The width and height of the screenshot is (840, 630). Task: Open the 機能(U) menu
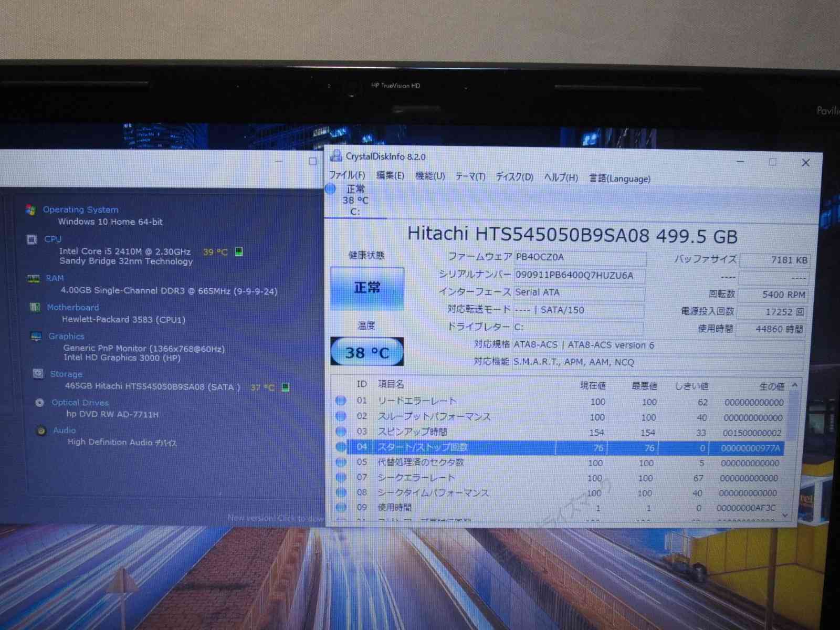(429, 176)
